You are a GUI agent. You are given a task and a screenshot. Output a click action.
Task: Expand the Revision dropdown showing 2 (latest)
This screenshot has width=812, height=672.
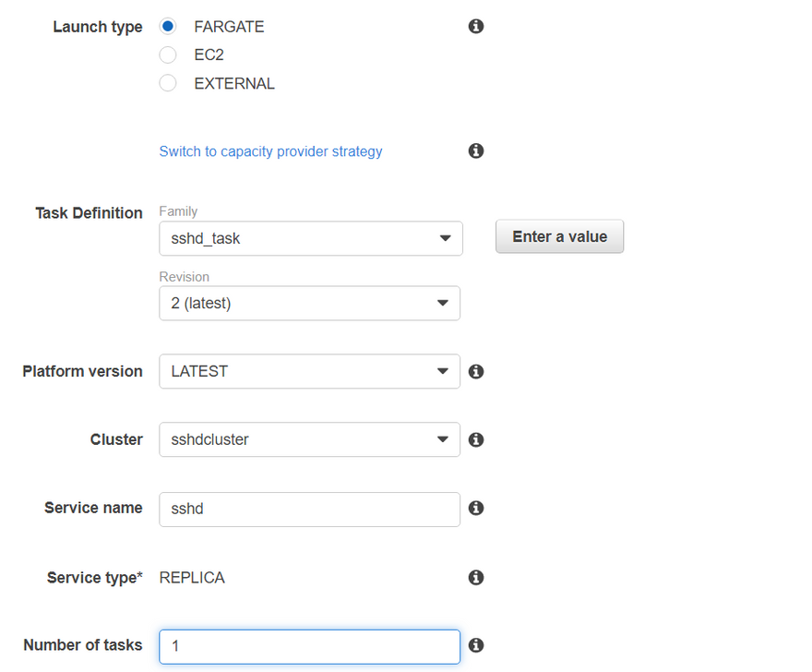[x=309, y=303]
